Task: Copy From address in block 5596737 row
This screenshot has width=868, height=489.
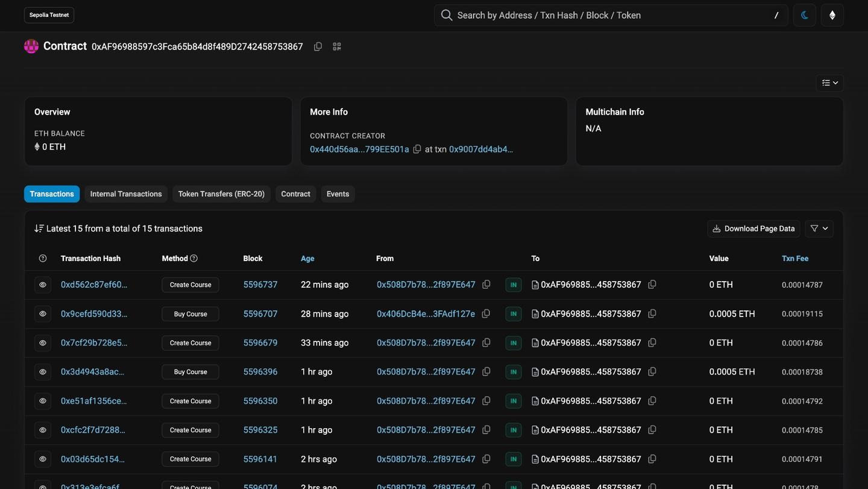Action: pos(486,284)
